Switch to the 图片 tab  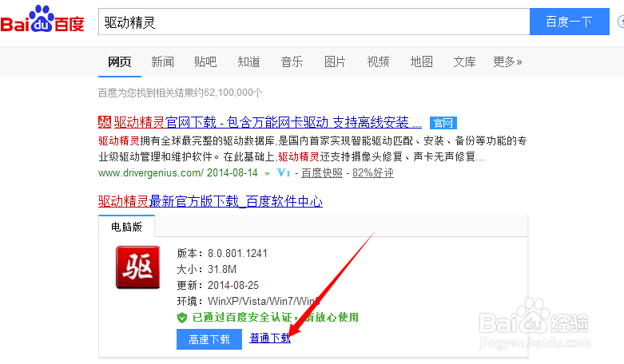335,62
